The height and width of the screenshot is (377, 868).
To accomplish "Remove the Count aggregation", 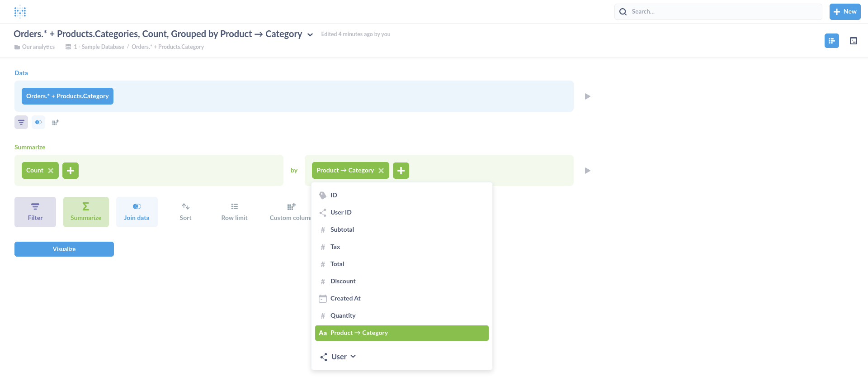I will tap(51, 171).
